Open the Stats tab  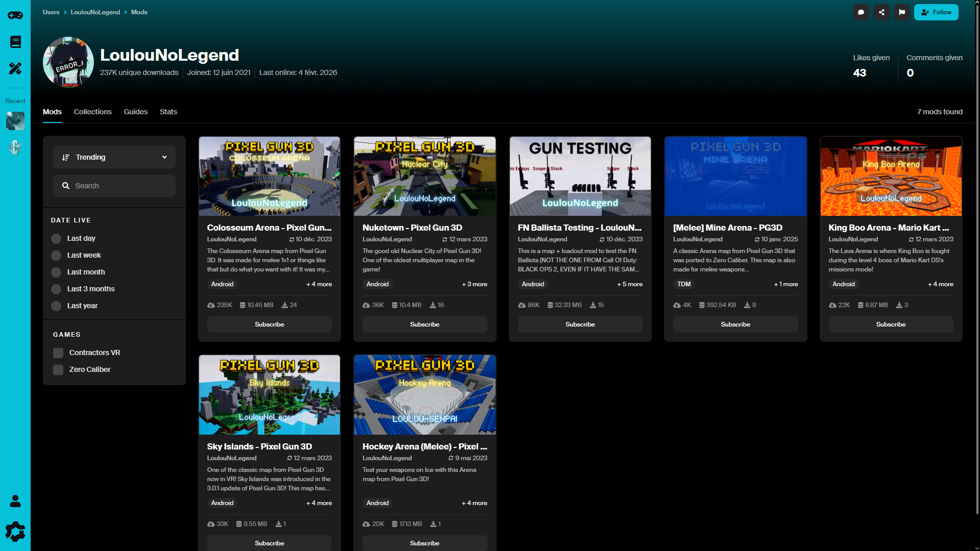point(168,112)
